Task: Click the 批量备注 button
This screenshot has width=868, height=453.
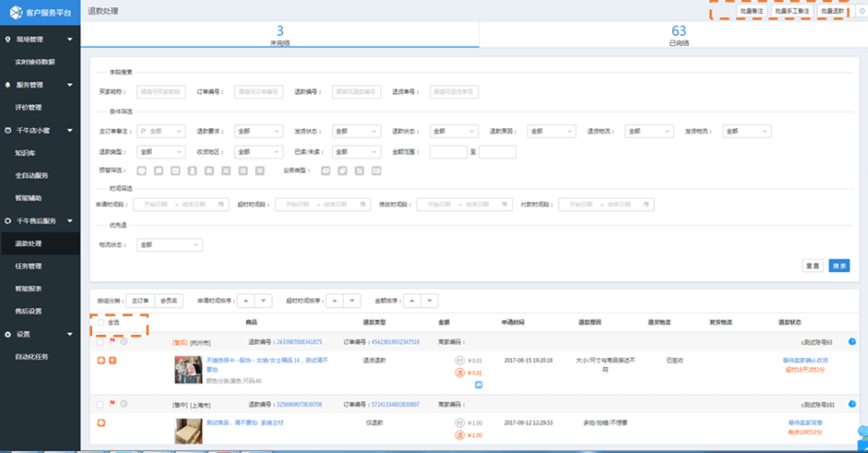Action: tap(752, 11)
